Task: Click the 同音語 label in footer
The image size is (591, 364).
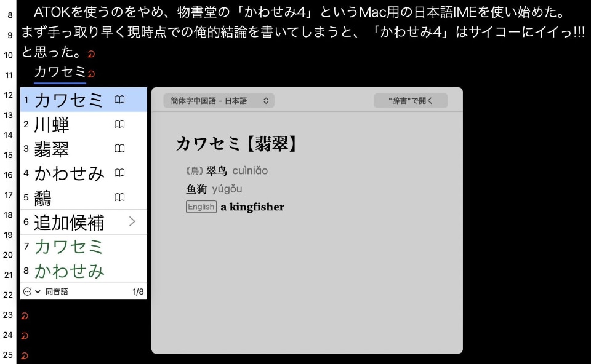Action: point(57,291)
